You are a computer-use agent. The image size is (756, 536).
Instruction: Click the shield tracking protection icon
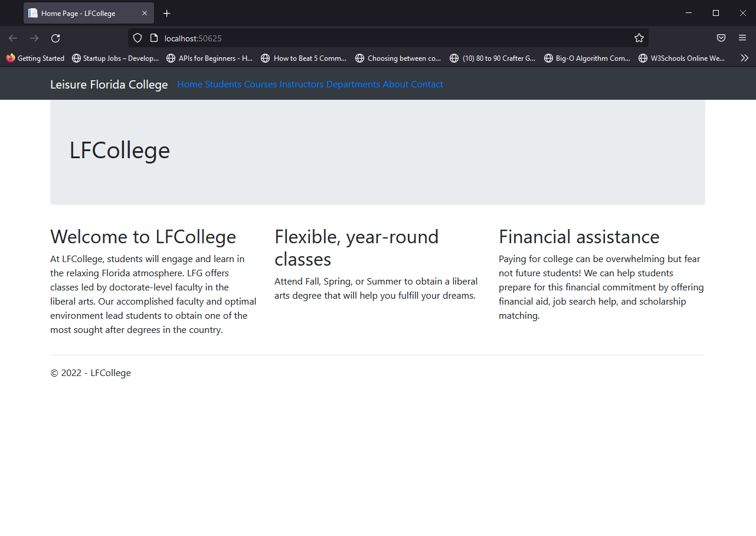137,38
